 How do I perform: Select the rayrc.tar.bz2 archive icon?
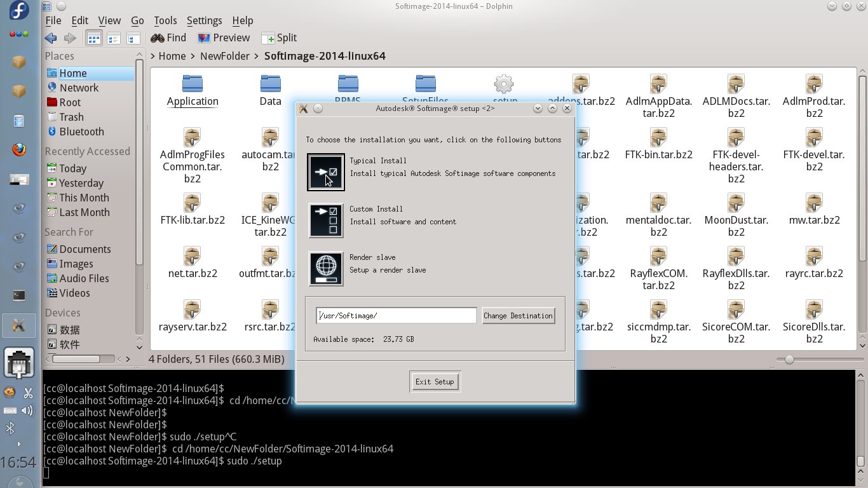(x=815, y=255)
